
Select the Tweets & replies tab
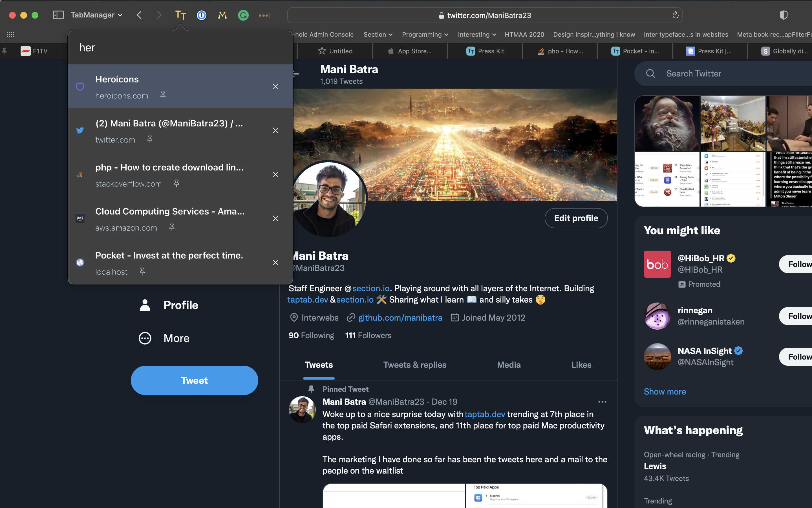(415, 365)
